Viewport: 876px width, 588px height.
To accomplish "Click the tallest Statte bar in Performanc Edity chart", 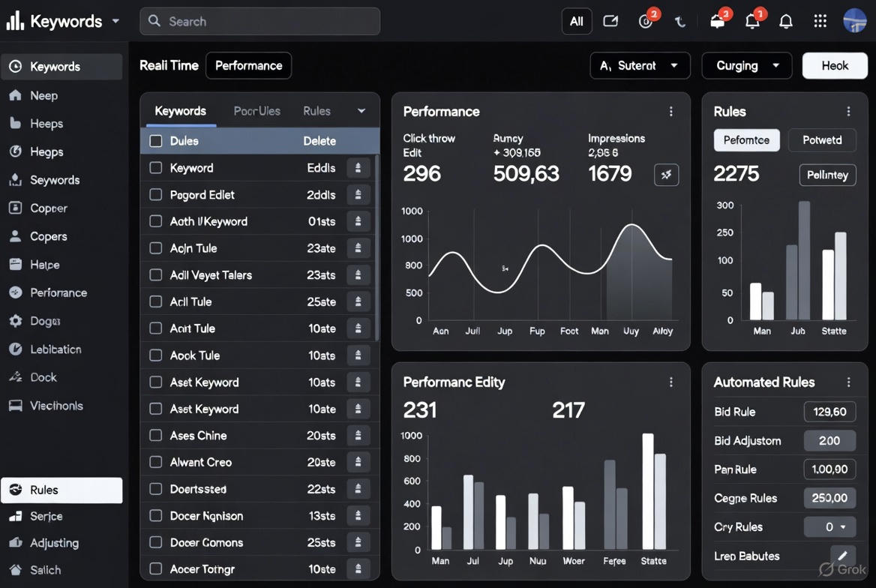I will [647, 491].
